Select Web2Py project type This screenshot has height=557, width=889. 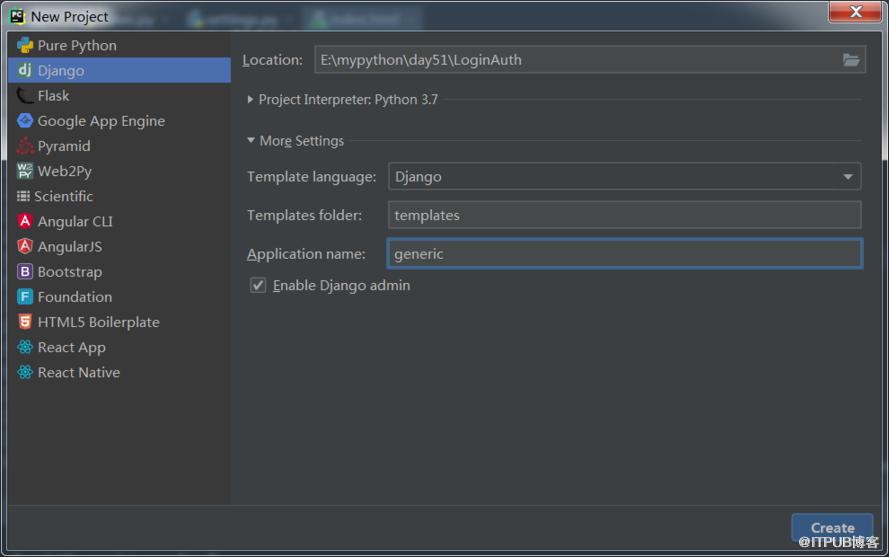(x=119, y=171)
